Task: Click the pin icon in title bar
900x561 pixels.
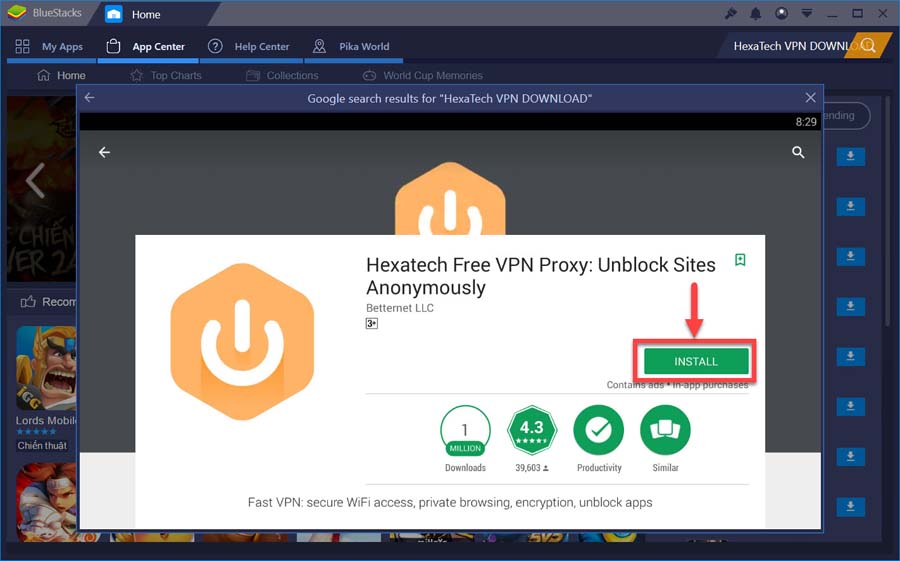Action: coord(731,13)
